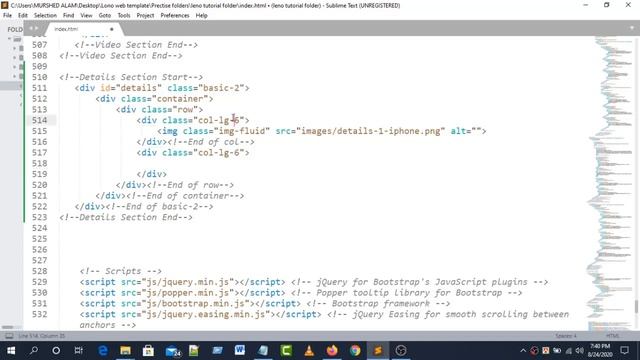Launch Microsoft Edge from taskbar
640x360 pixels.
point(103,351)
